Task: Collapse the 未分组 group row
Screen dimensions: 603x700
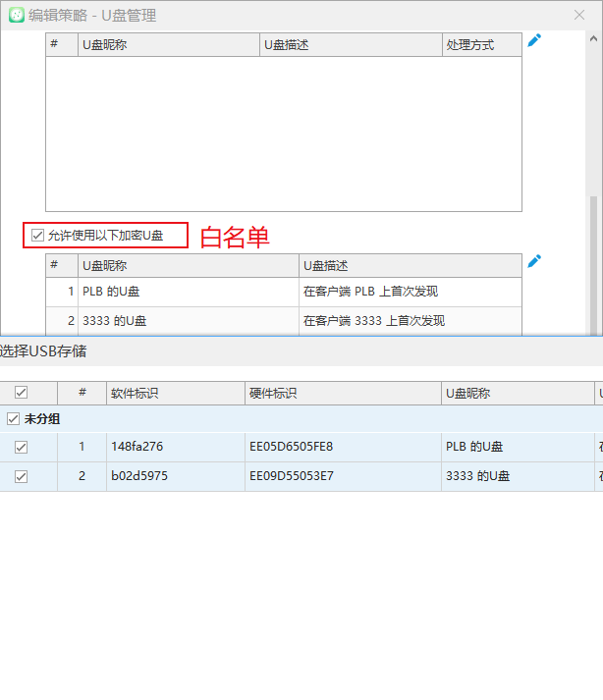Action: (40, 419)
